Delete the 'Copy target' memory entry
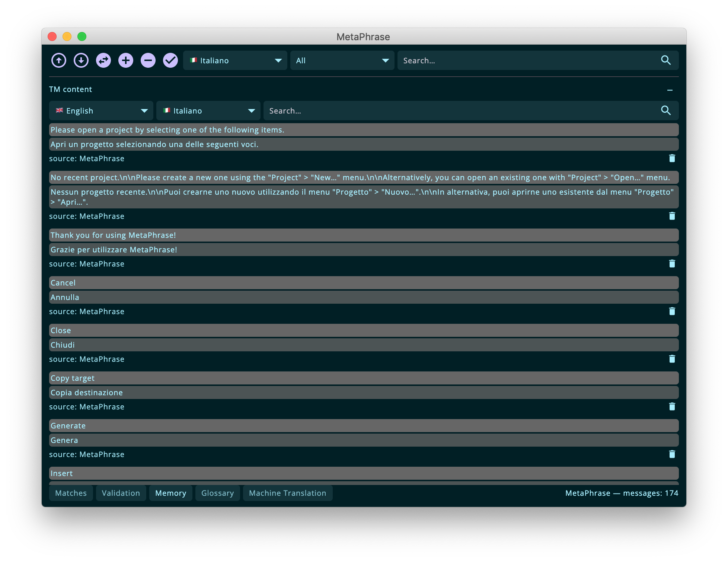728x562 pixels. click(x=672, y=407)
